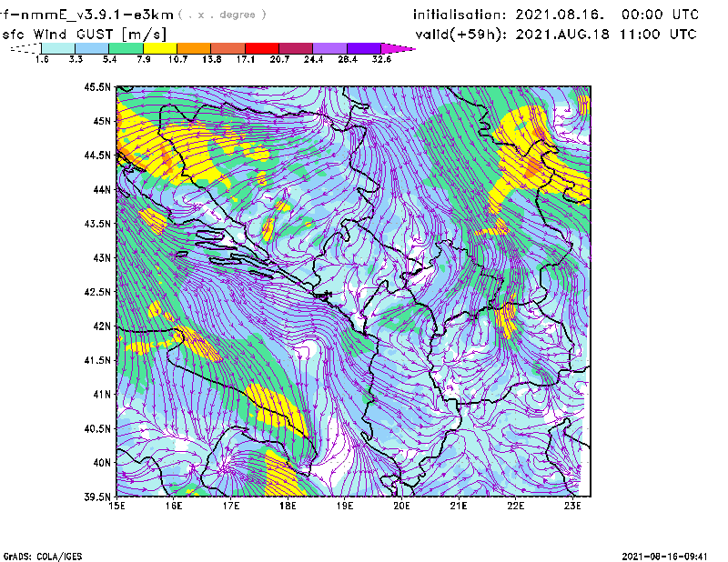Click the legend value 13.8

coord(212,59)
